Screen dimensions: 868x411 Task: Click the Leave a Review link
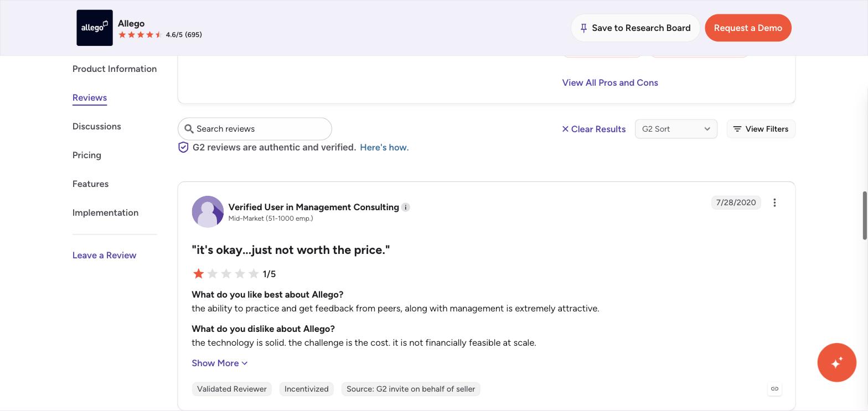click(105, 255)
